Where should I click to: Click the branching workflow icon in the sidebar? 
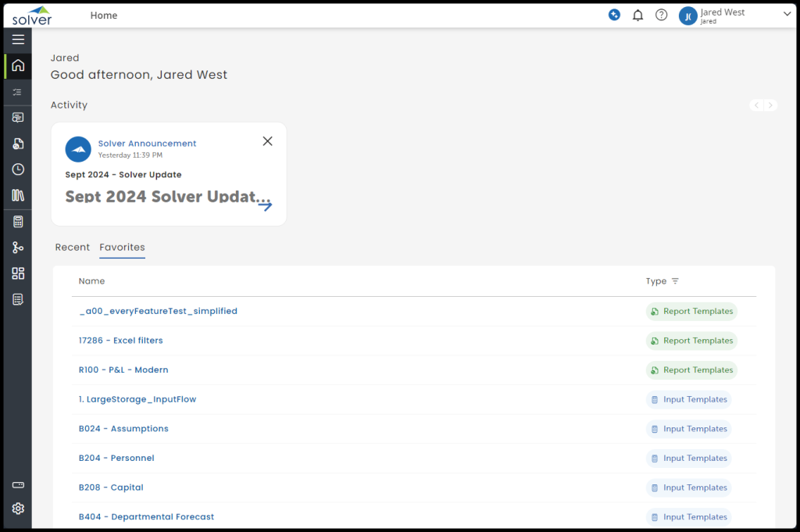click(18, 248)
